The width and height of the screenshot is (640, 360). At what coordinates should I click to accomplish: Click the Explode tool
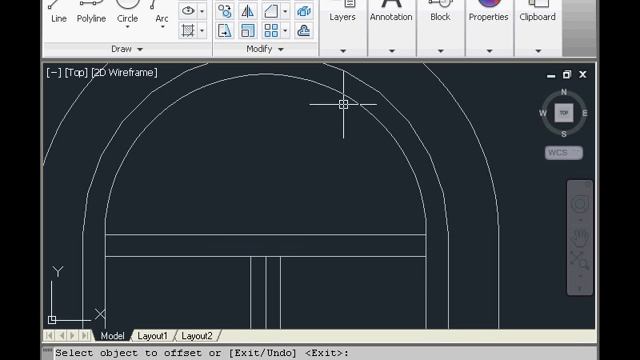coord(304,11)
